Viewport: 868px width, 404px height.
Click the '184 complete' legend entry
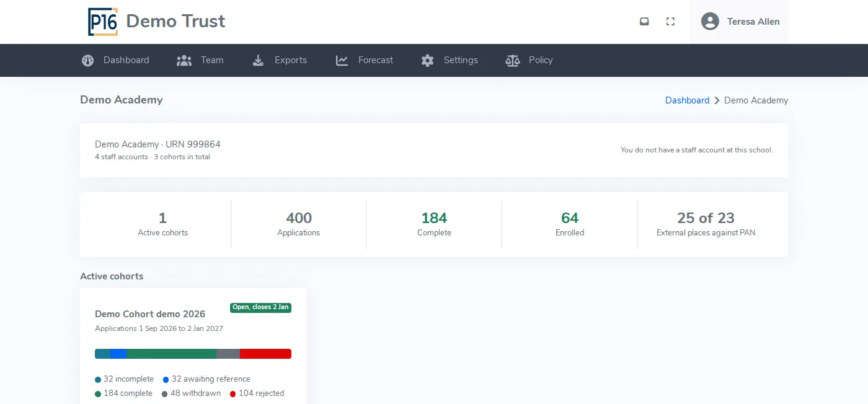click(x=123, y=393)
